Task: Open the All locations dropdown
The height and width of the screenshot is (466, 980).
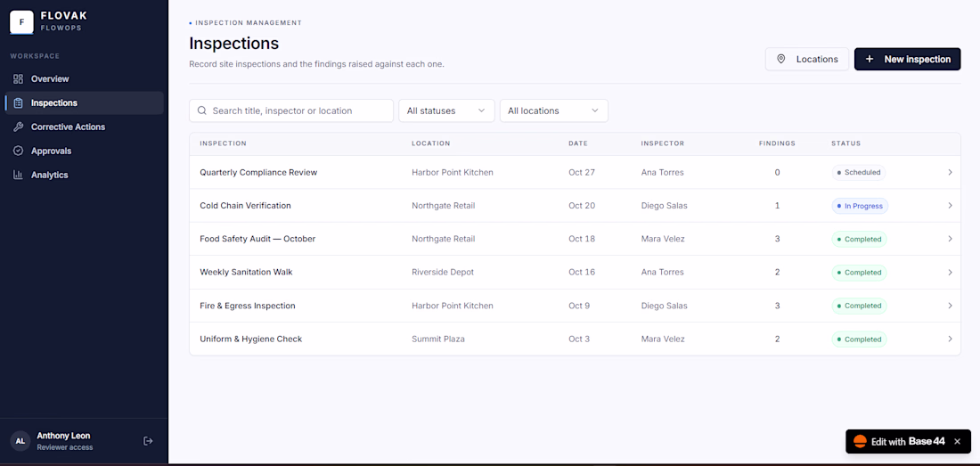Action: (554, 110)
